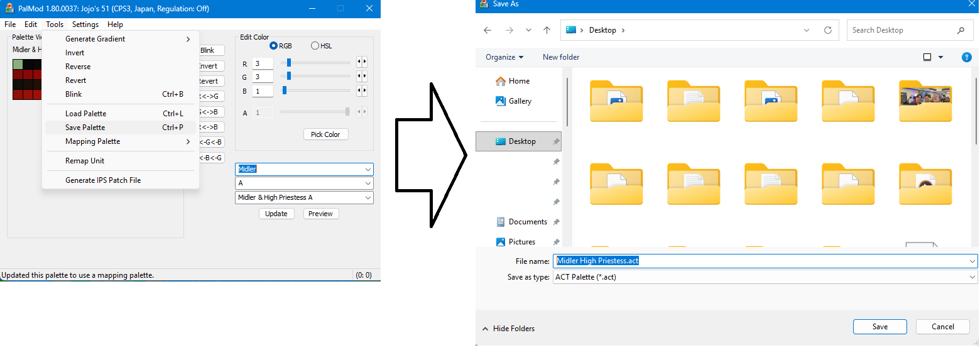Click the Back arrow in Save As dialog
Image resolution: width=980 pixels, height=350 pixels.
coord(487,30)
